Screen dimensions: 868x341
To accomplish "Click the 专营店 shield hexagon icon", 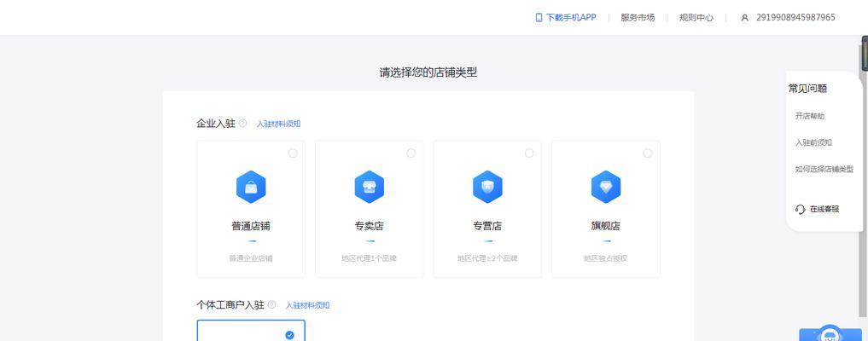I will coord(487,187).
